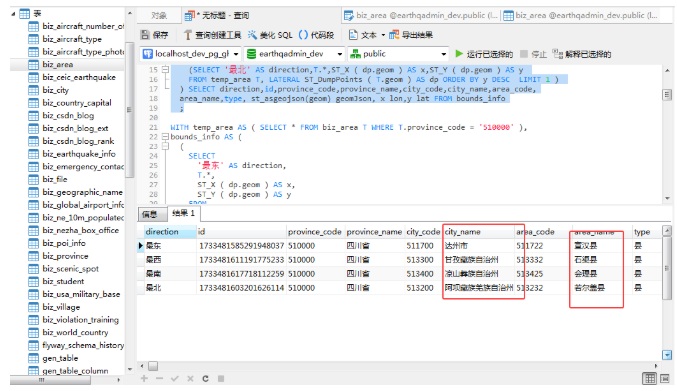
Task: Collapse code fold at line 15
Action: [165, 69]
